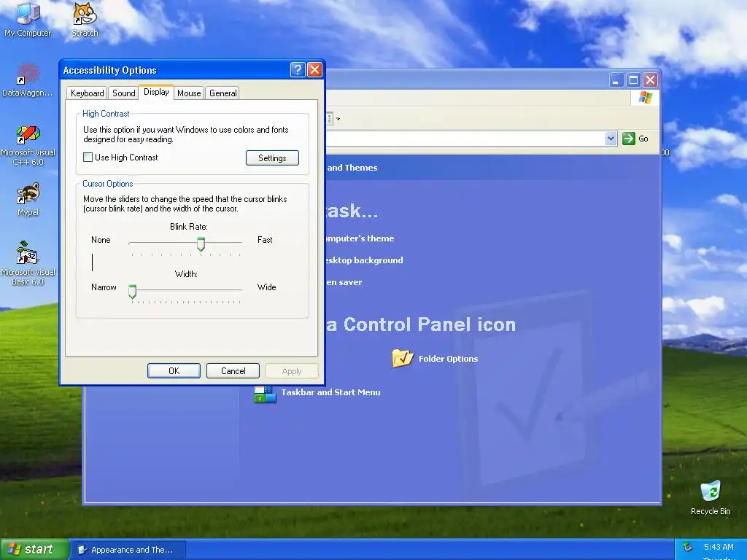Open the DataWagon desktop shortcut
This screenshot has width=747, height=560.
pyautogui.click(x=28, y=79)
